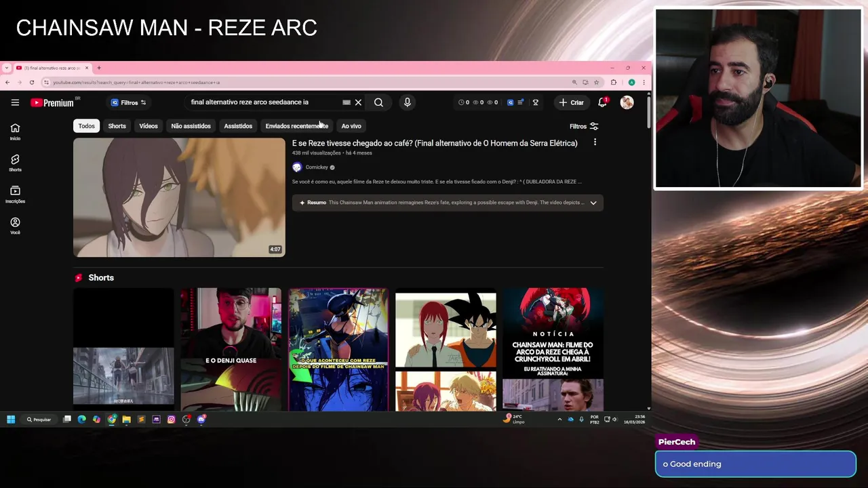Clear the search query with the X

(x=358, y=102)
